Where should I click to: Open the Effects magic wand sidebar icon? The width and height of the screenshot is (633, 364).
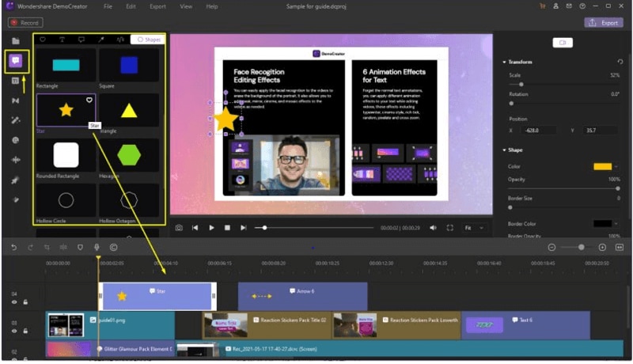16,120
